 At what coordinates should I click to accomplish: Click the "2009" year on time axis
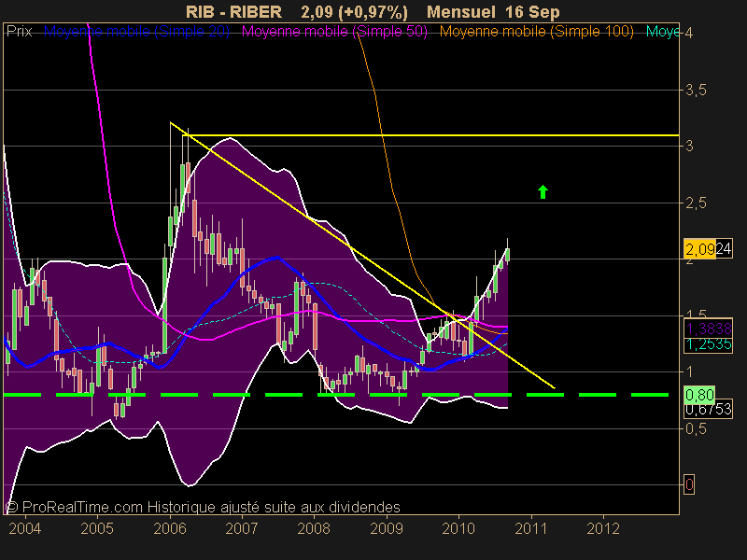[387, 528]
